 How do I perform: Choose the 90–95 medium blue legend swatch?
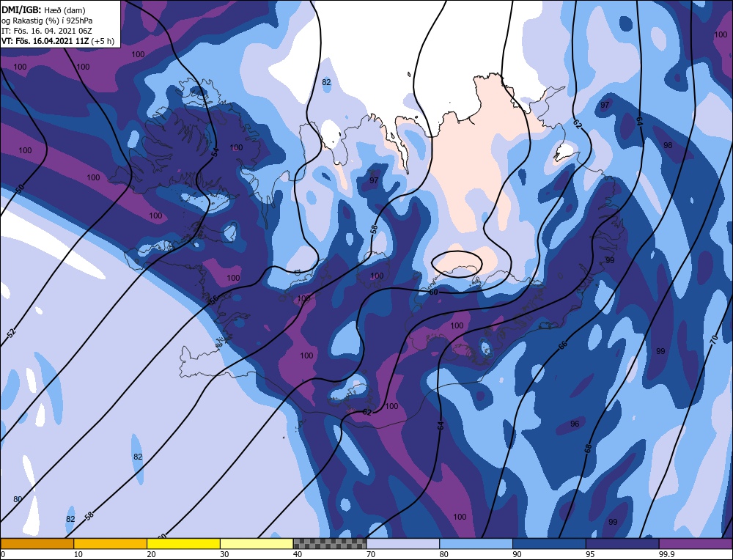(549, 543)
